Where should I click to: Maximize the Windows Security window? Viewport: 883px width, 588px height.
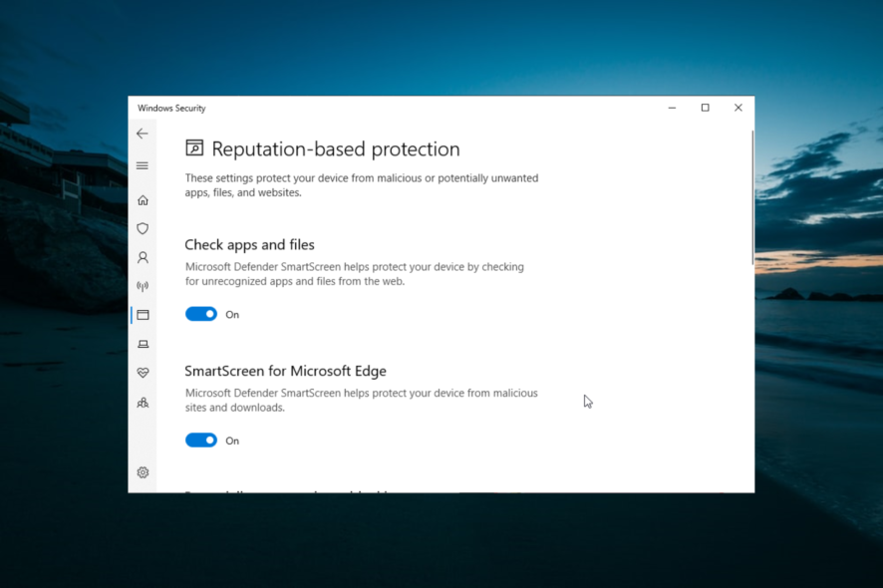[x=705, y=108]
